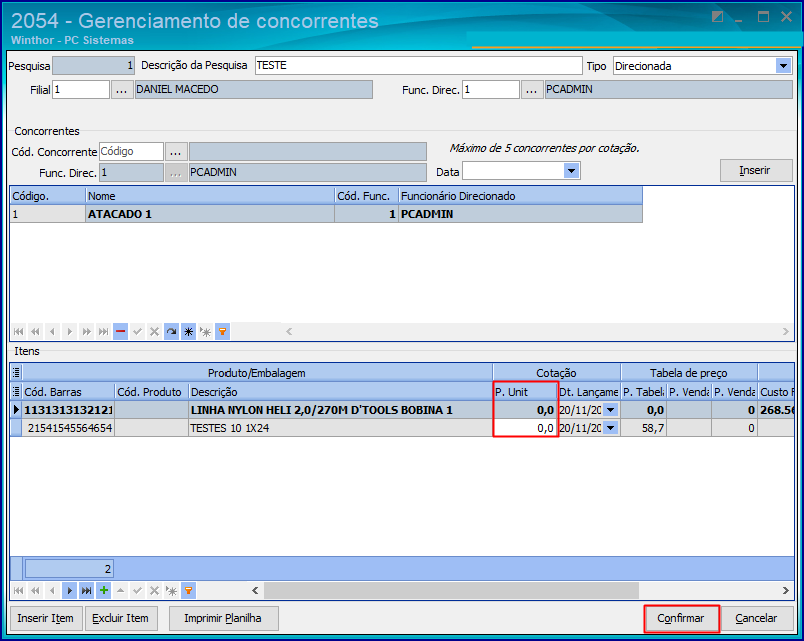Click the Imprimir Planilha button

(x=223, y=618)
